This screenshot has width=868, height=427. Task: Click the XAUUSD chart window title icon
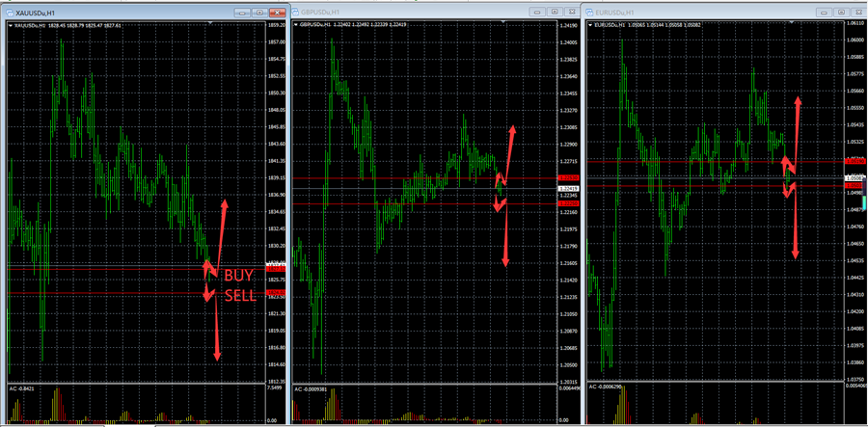9,13
